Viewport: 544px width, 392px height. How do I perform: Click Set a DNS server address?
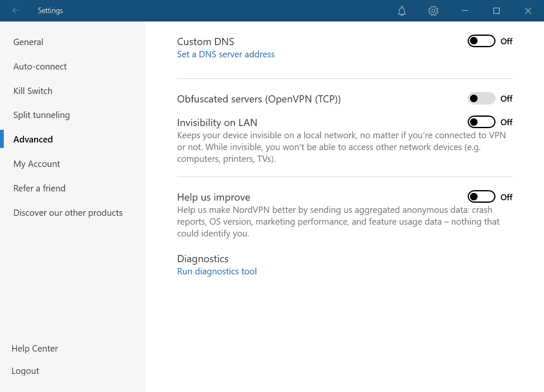[226, 54]
